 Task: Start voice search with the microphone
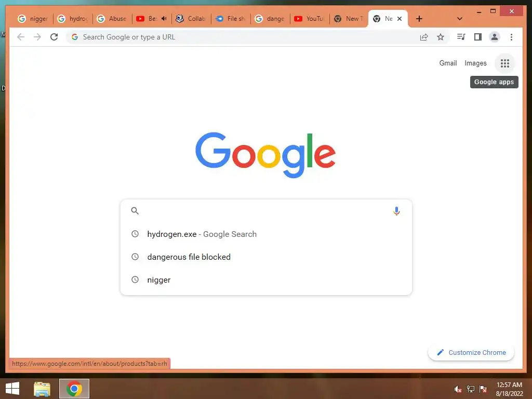(x=396, y=211)
